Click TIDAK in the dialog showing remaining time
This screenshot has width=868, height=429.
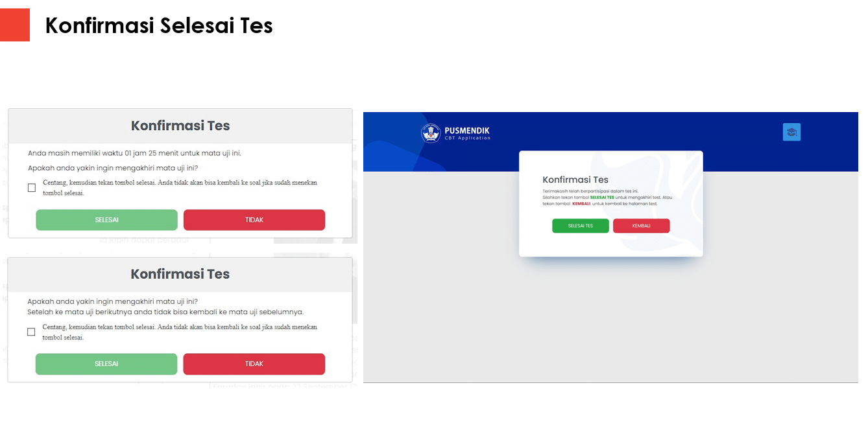coord(254,220)
